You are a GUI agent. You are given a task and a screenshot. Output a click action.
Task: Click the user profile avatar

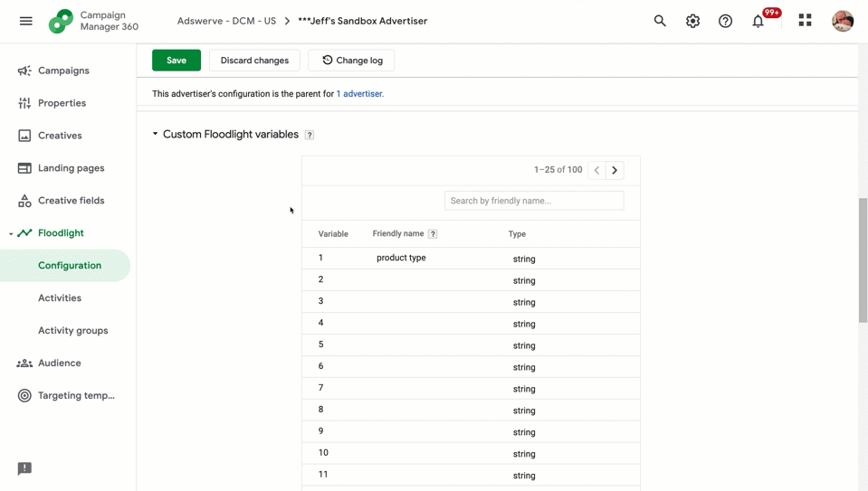(843, 21)
